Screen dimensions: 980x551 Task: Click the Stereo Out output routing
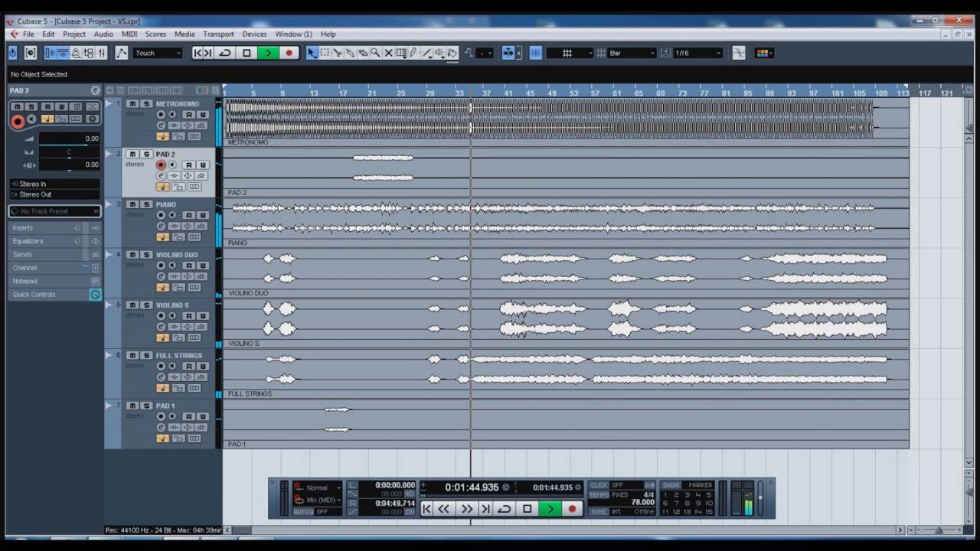(x=54, y=194)
